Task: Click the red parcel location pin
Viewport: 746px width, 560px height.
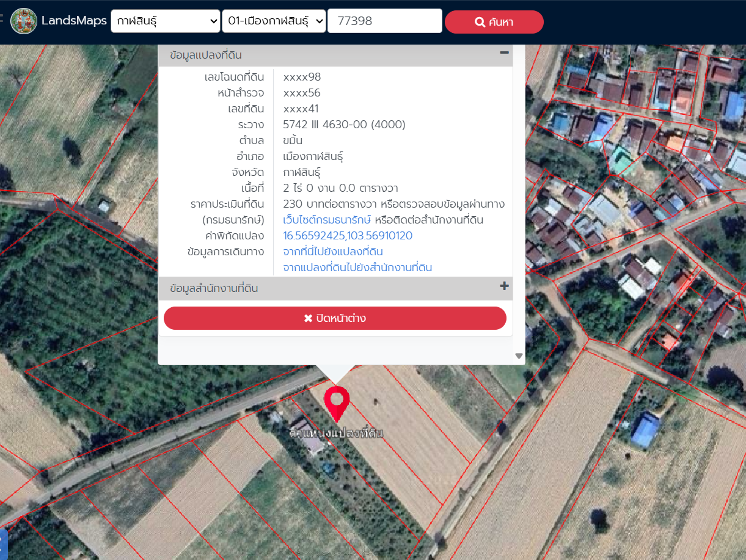Action: pos(336,403)
